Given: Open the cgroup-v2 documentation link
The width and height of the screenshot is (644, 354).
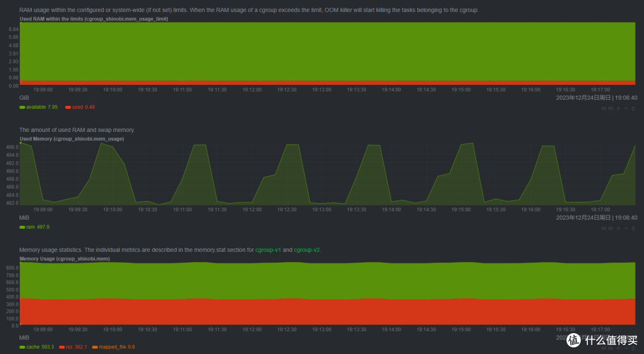Looking at the screenshot, I should [307, 250].
